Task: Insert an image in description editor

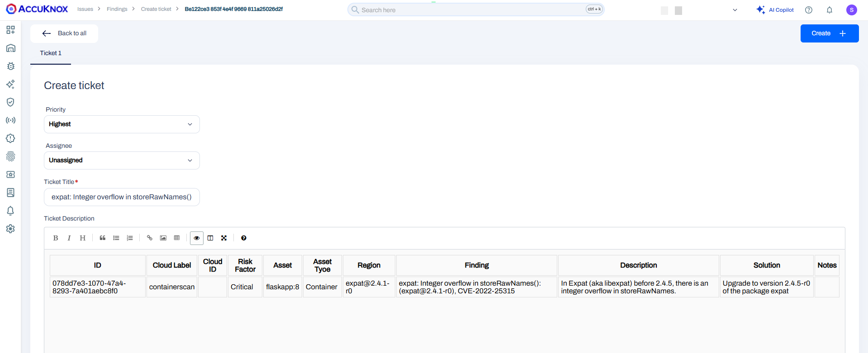Action: (x=163, y=238)
